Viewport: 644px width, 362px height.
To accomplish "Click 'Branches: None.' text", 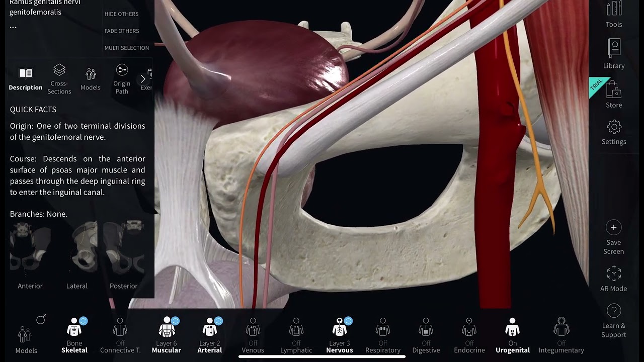I will [x=39, y=214].
